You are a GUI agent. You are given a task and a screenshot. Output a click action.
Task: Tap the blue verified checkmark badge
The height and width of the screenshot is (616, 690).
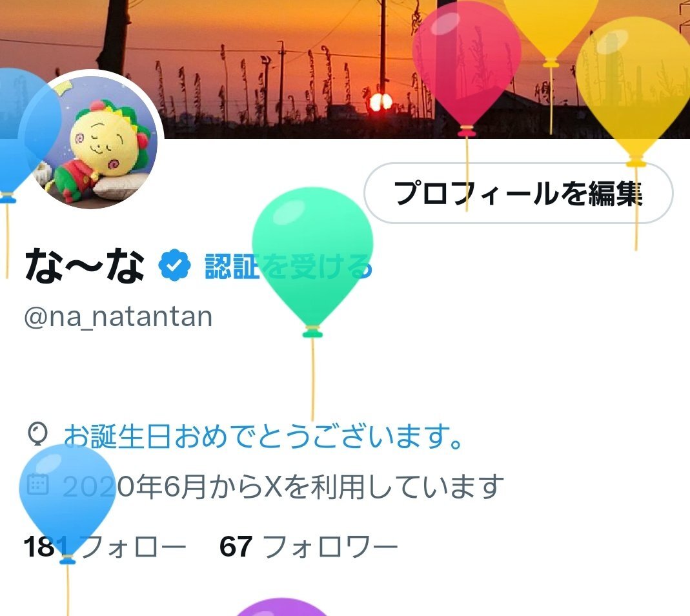pos(175,265)
